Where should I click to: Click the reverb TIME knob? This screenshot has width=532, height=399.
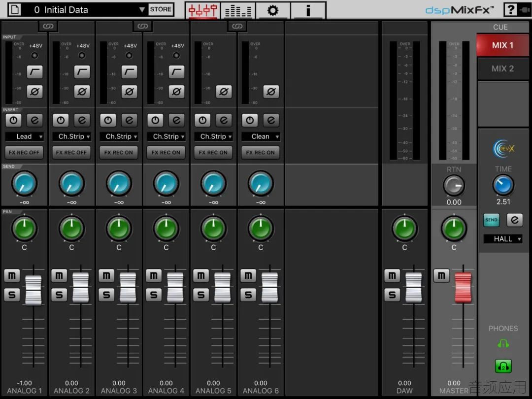(x=503, y=185)
